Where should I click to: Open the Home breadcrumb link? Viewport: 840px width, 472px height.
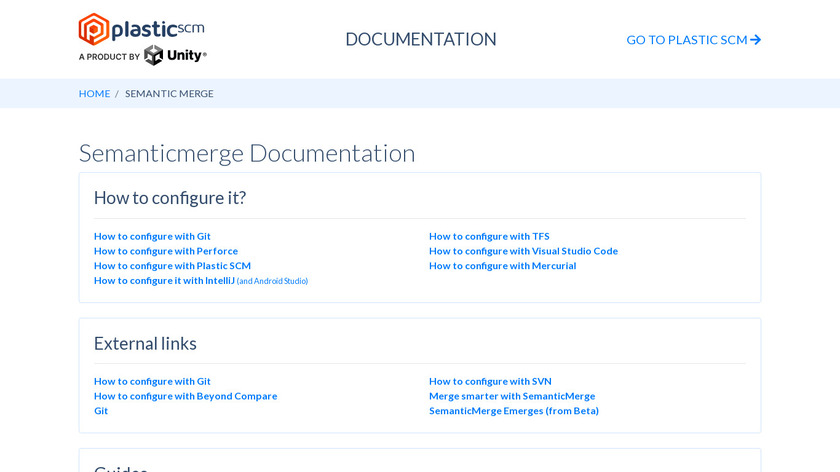point(94,93)
